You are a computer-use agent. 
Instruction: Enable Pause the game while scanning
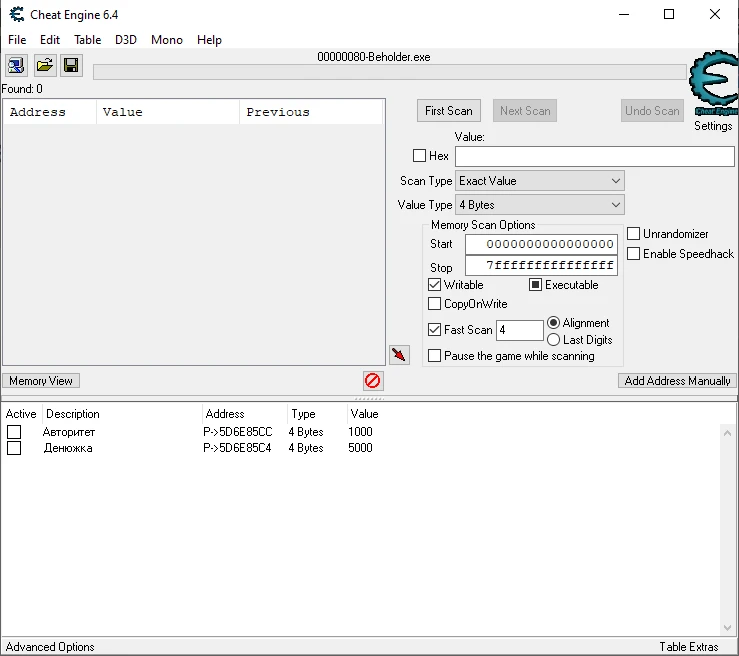pyautogui.click(x=434, y=355)
